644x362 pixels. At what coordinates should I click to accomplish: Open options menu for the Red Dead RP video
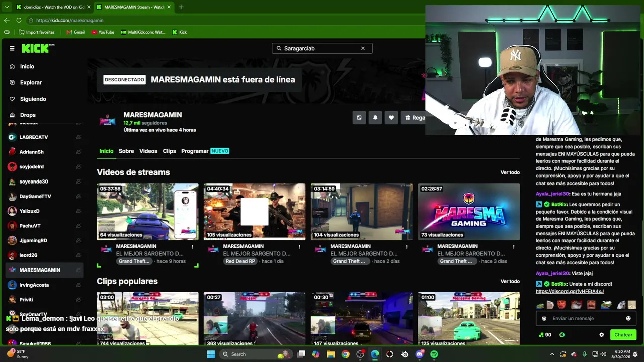[x=299, y=247]
